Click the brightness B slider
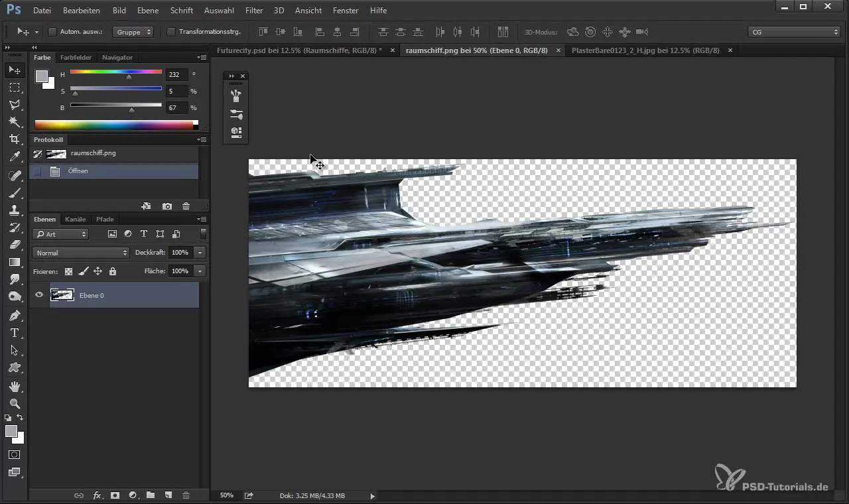The width and height of the screenshot is (849, 504). (x=116, y=105)
